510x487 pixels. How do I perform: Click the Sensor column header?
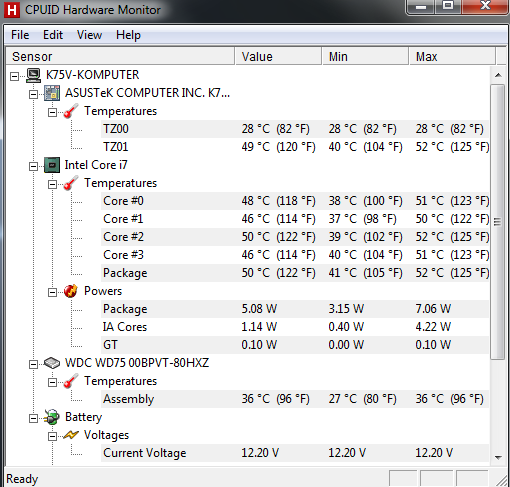(121, 56)
